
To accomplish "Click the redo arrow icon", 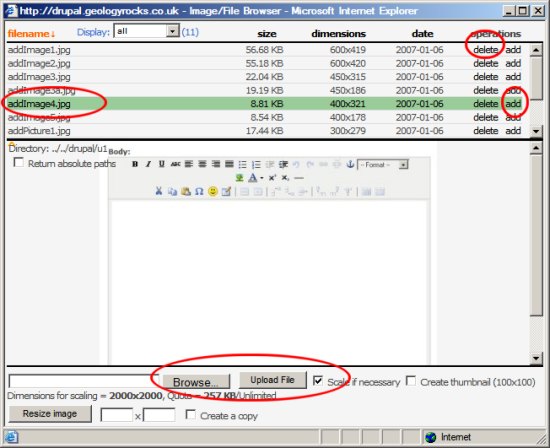I will pyautogui.click(x=310, y=164).
